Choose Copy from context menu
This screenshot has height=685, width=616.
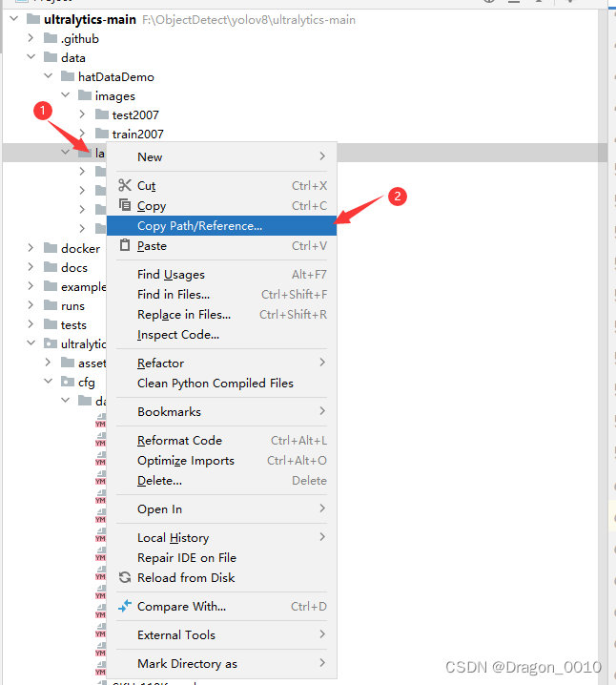222,206
